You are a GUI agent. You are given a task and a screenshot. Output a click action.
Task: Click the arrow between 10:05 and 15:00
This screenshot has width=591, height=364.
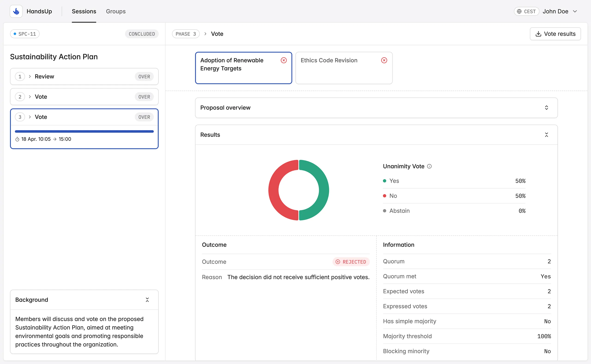[x=55, y=139]
